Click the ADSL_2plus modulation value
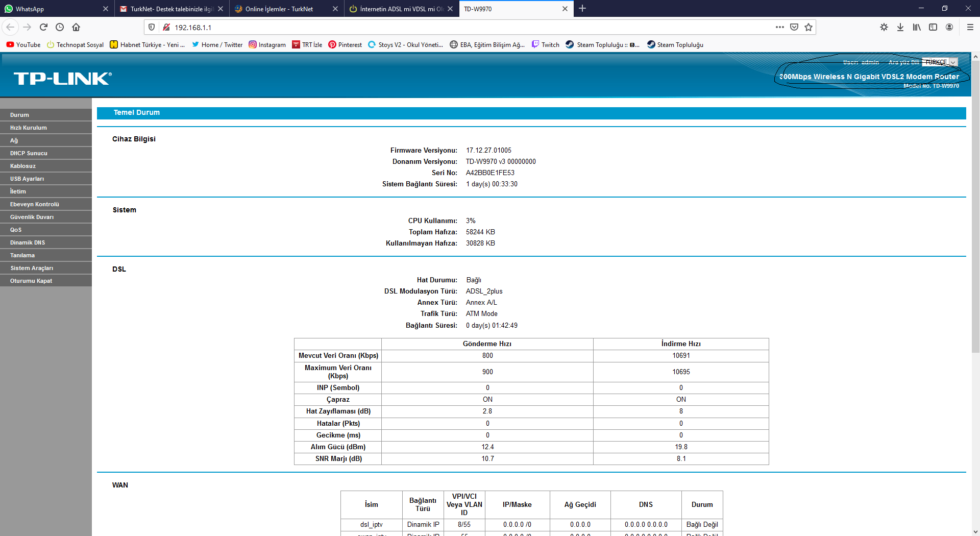 [x=484, y=291]
